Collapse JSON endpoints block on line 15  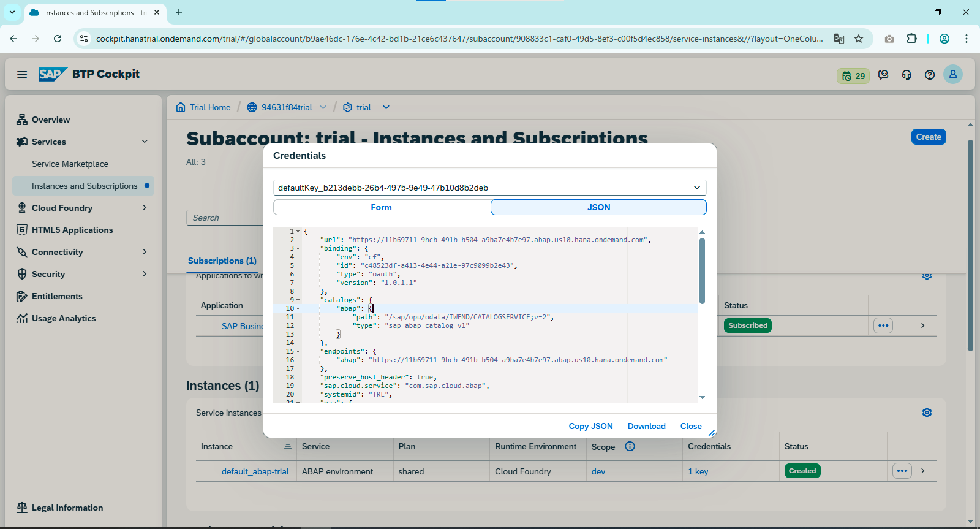[x=298, y=352]
